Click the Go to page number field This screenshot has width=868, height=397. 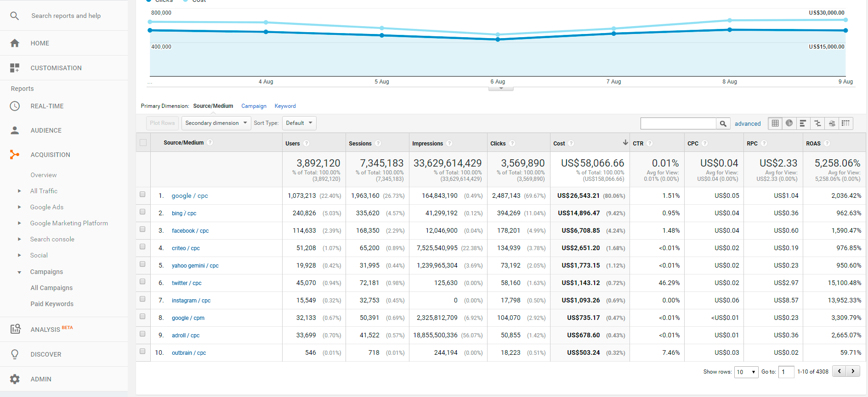point(786,372)
